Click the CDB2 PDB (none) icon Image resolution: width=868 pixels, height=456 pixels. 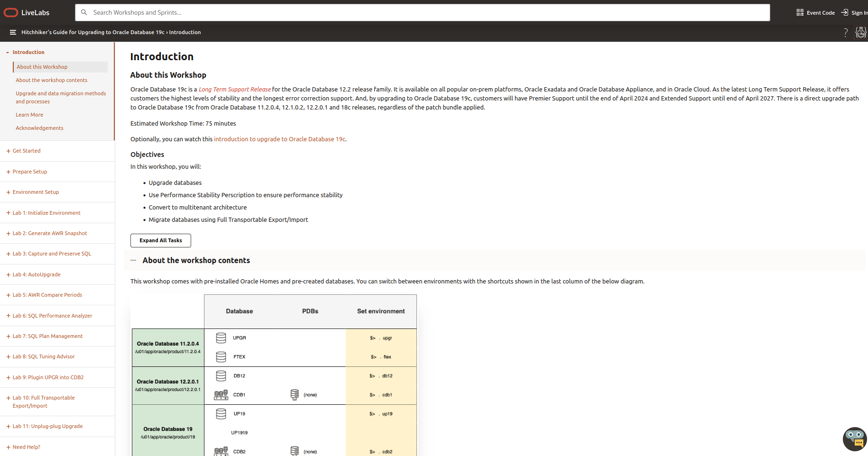click(x=295, y=451)
